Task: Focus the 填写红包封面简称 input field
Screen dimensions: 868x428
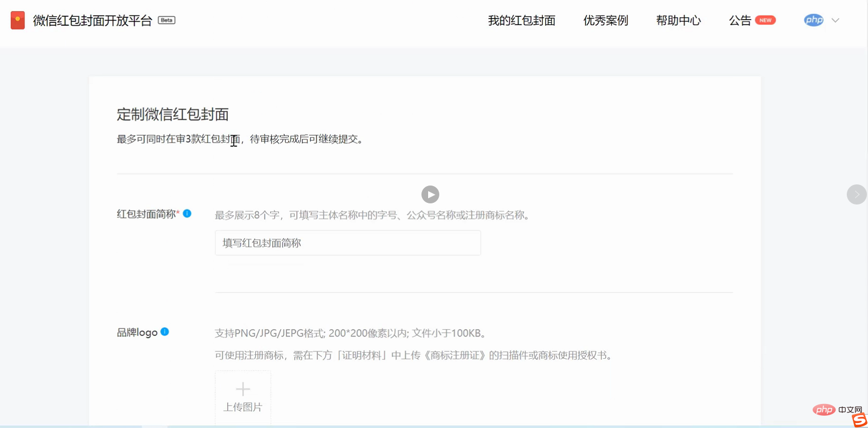Action: (348, 243)
